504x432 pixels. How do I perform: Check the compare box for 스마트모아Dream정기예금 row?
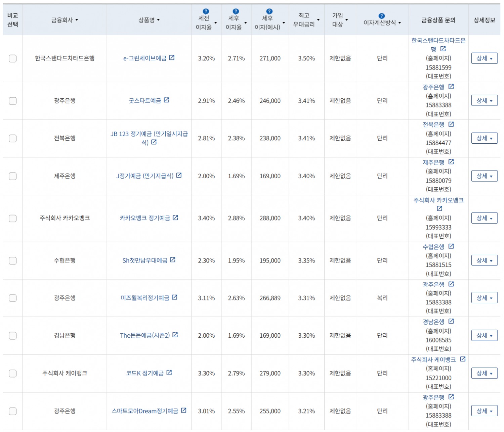[x=13, y=411]
